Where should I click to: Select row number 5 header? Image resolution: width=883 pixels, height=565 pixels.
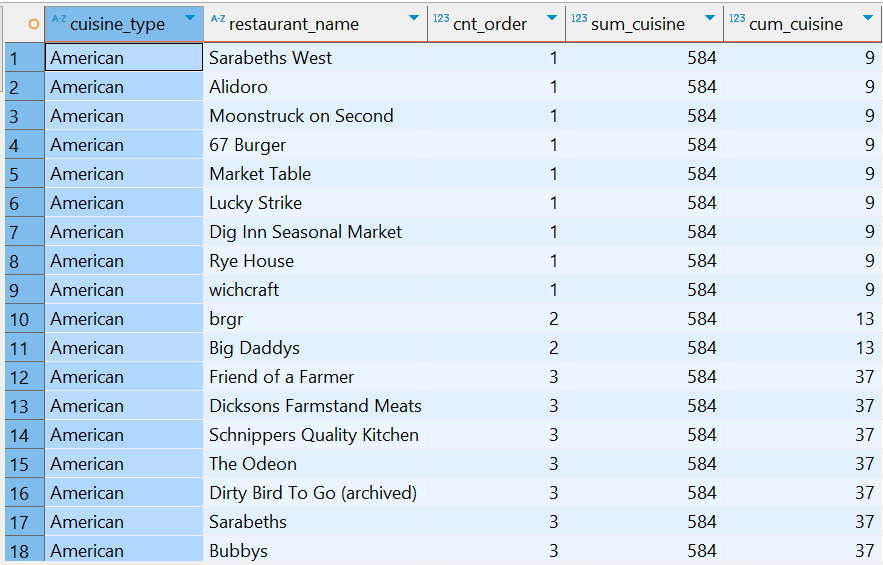[25, 173]
